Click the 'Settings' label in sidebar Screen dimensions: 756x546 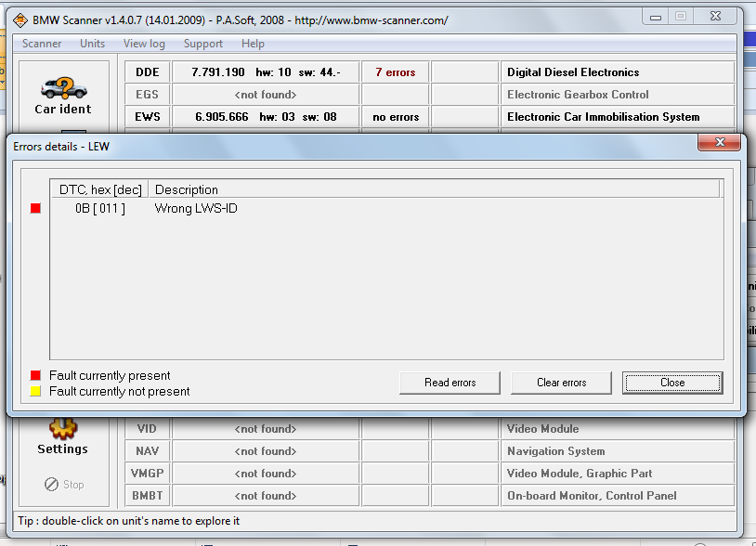click(62, 449)
